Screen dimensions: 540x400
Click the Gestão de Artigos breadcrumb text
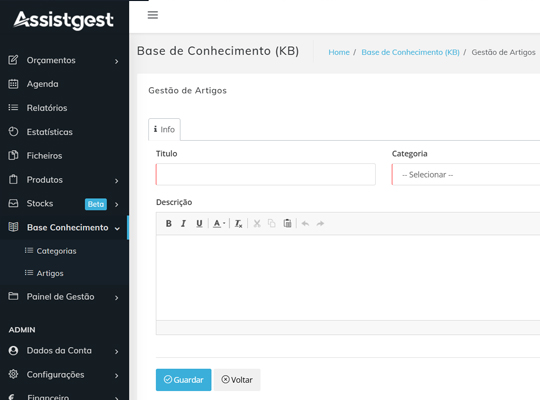tap(503, 52)
